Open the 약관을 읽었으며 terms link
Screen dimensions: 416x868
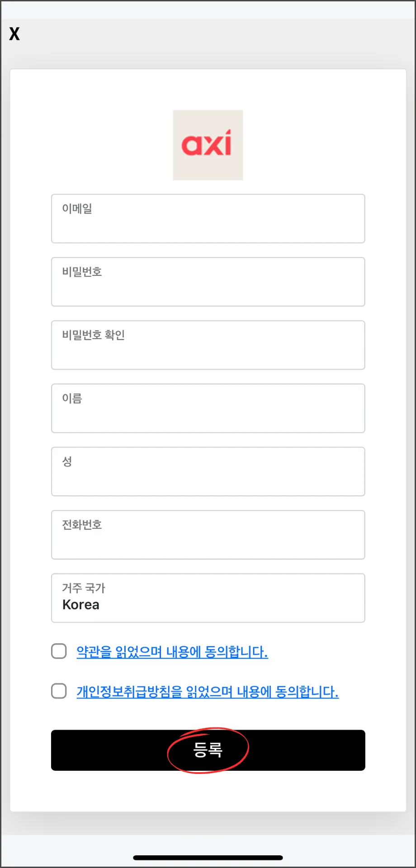[x=172, y=652]
